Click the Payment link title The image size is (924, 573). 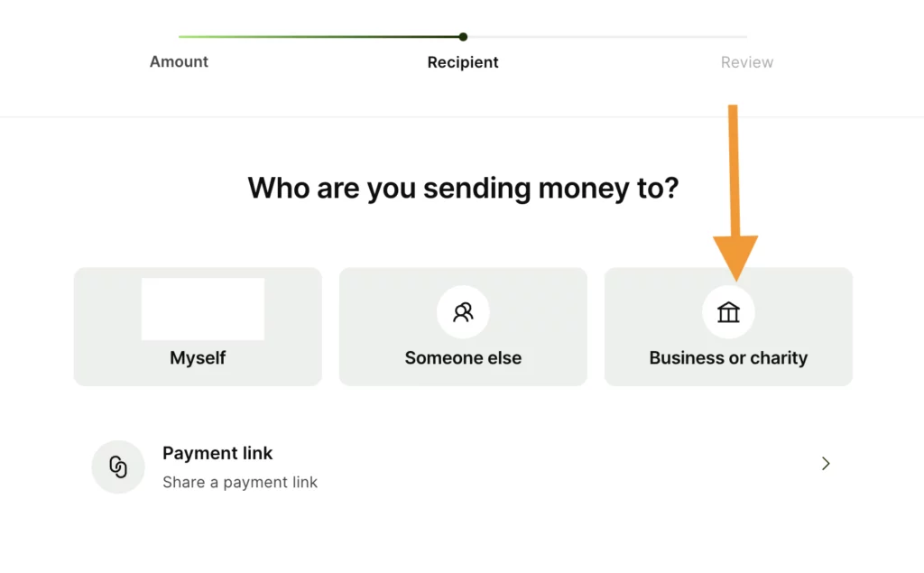pyautogui.click(x=217, y=453)
